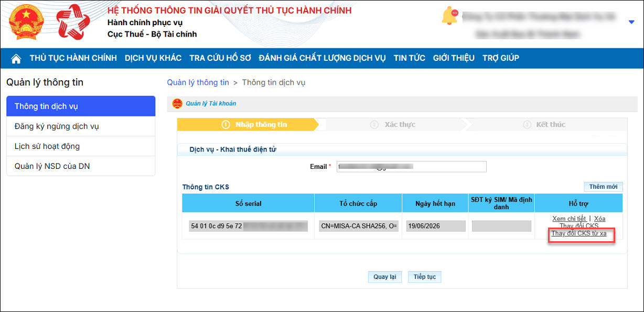Click the home icon in navigation bar
Viewport: 644px width, 312px height.
(16, 58)
